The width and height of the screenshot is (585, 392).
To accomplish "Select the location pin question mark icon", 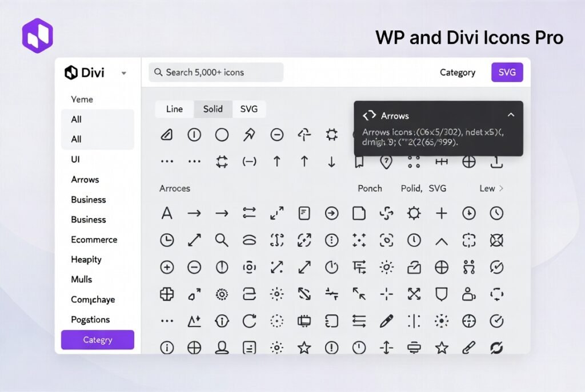I will [386, 162].
